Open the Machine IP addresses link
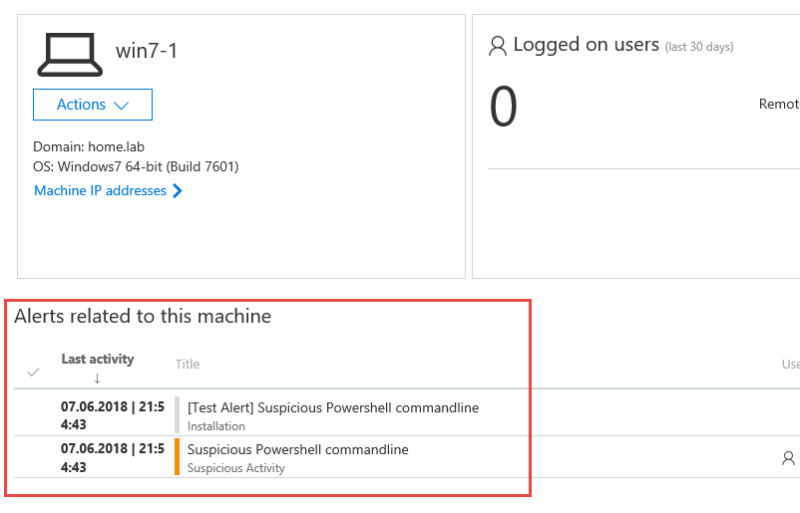 [x=100, y=191]
